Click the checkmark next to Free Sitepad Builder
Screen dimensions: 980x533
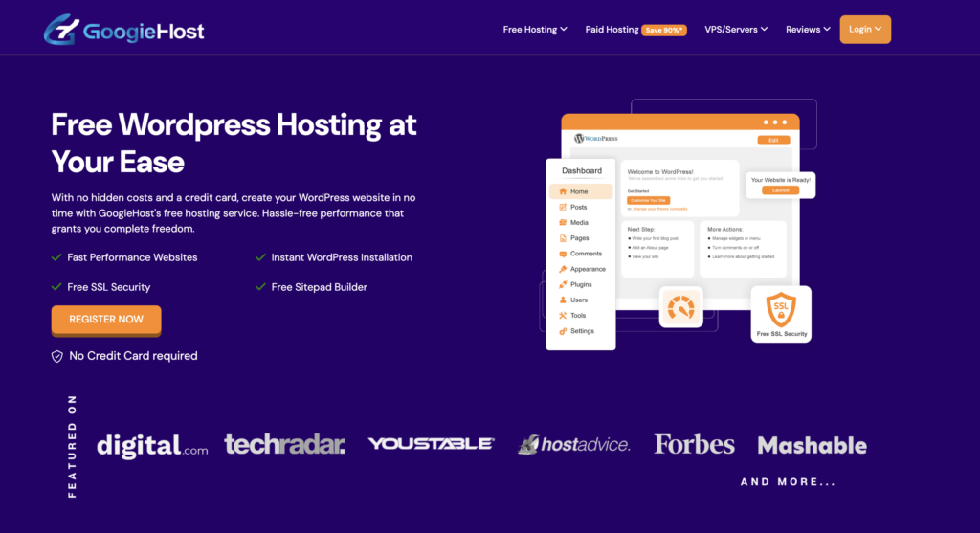(x=260, y=287)
